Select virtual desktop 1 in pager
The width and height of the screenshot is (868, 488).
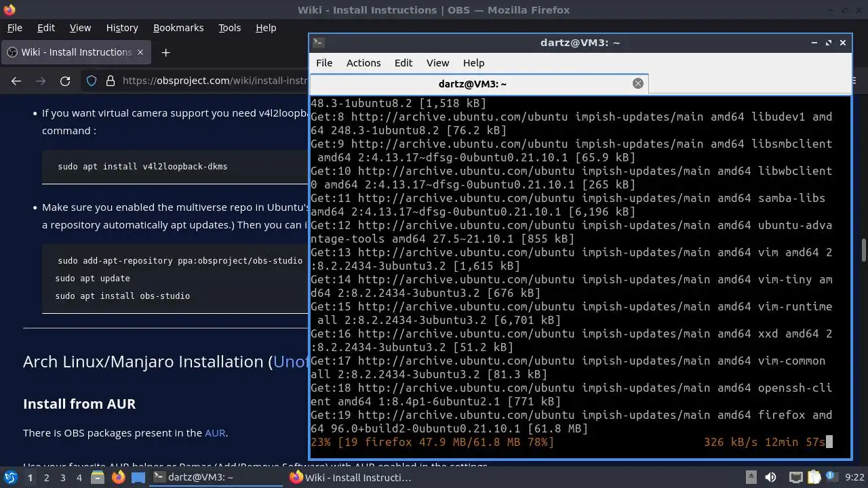pyautogui.click(x=30, y=477)
